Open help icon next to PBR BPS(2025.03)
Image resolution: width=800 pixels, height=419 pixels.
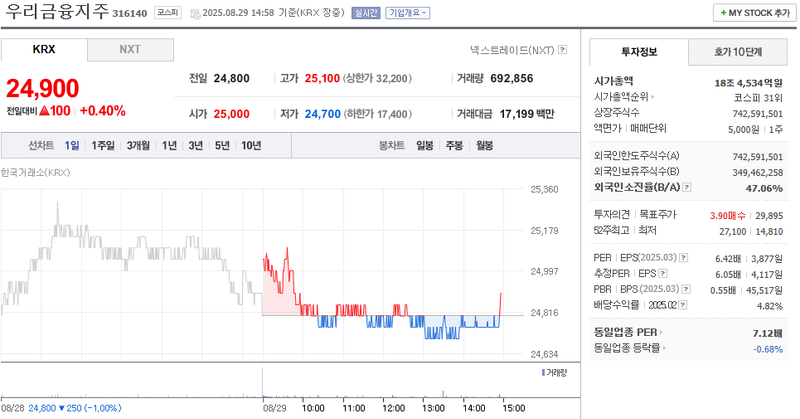tap(686, 289)
